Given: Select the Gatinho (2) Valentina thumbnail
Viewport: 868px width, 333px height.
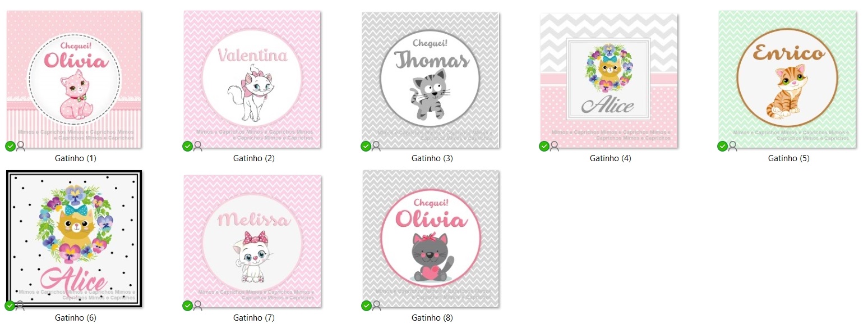Looking at the screenshot, I should pos(252,79).
